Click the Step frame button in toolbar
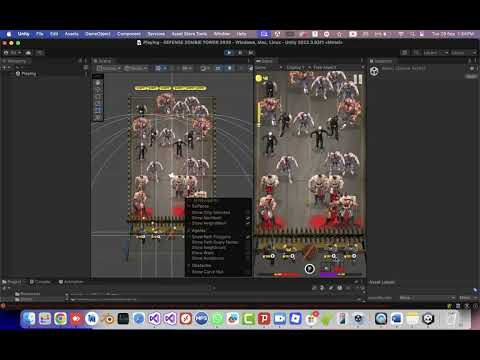480x360 pixels. coord(251,53)
